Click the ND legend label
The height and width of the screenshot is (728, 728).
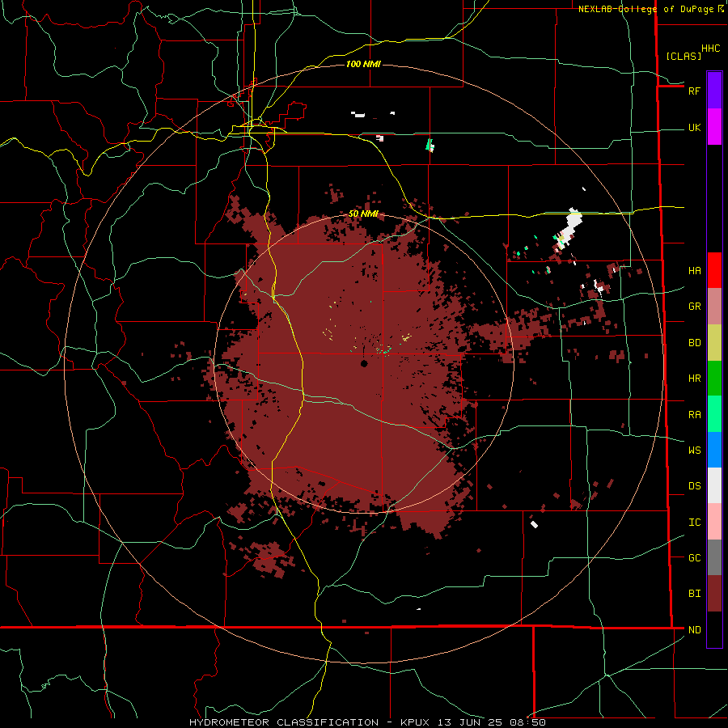(694, 629)
